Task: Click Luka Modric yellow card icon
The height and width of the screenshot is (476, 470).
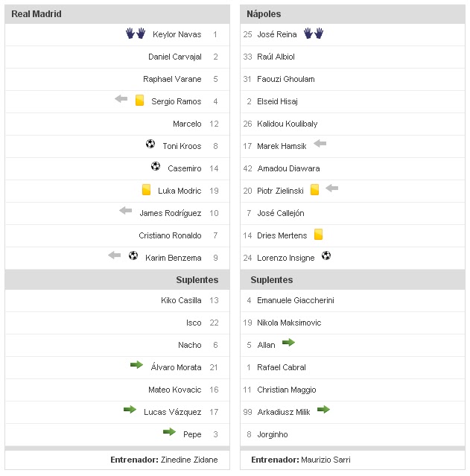Action: point(146,190)
